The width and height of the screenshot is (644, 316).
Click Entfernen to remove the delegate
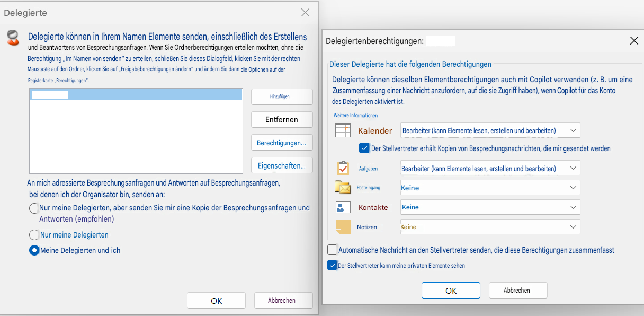[282, 120]
